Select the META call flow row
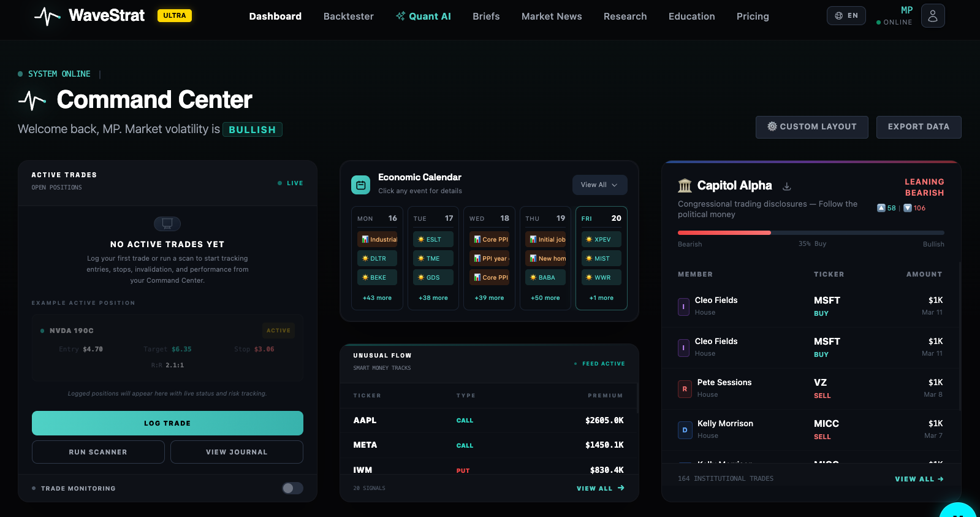980x517 pixels. pos(488,445)
